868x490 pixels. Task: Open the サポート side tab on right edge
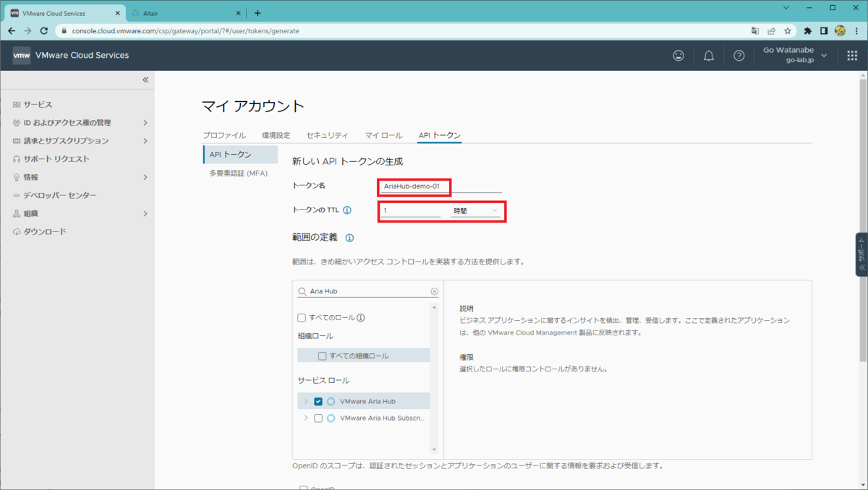(861, 254)
